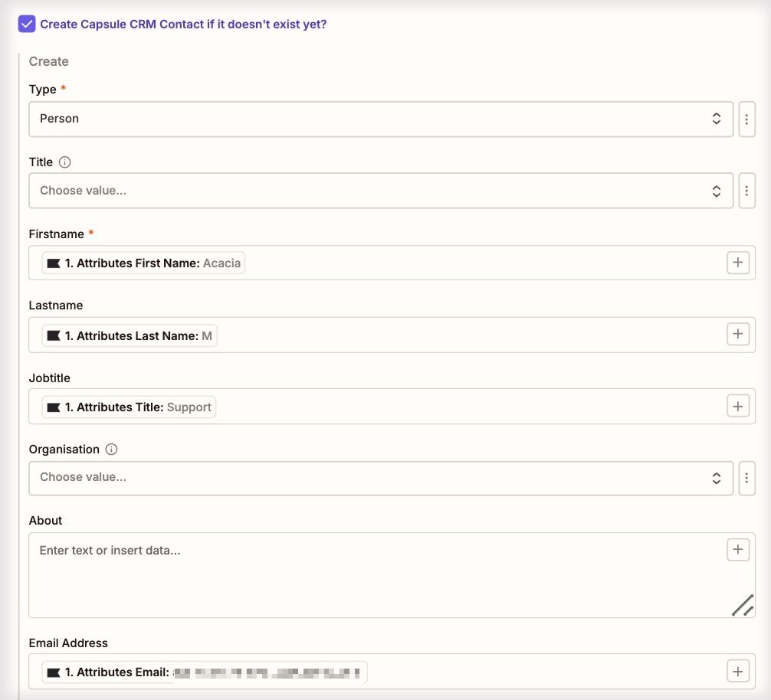Open the insert data menu for Firstname
This screenshot has width=771, height=700.
tap(737, 262)
